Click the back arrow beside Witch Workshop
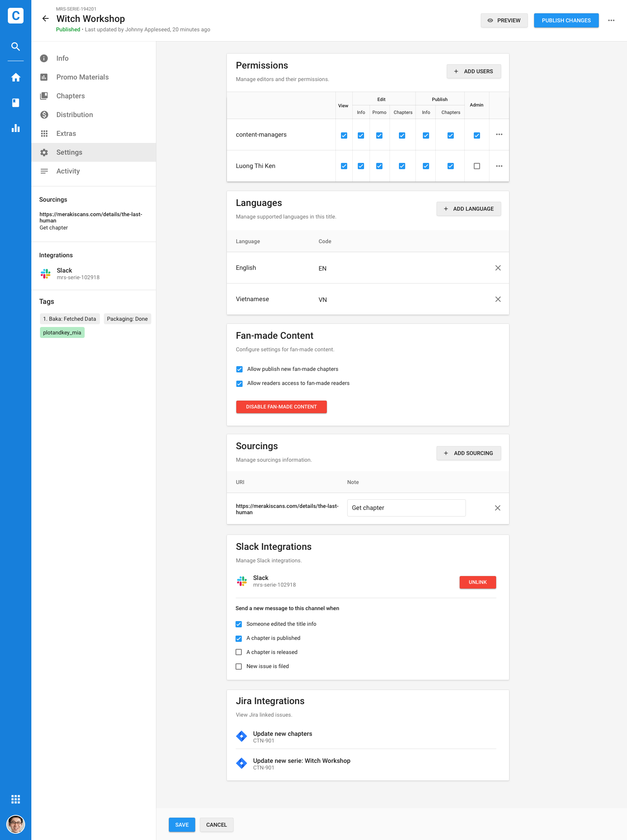This screenshot has width=627, height=840. click(x=45, y=18)
